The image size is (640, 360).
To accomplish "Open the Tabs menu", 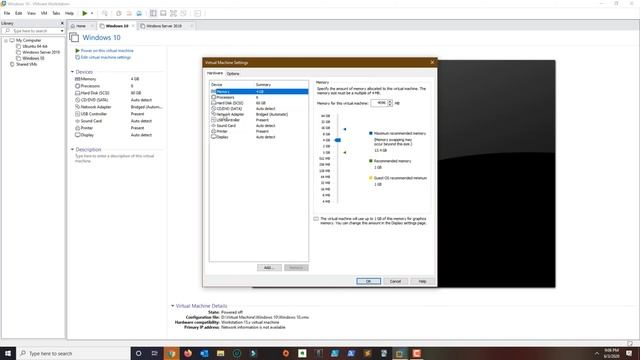I will point(56,13).
